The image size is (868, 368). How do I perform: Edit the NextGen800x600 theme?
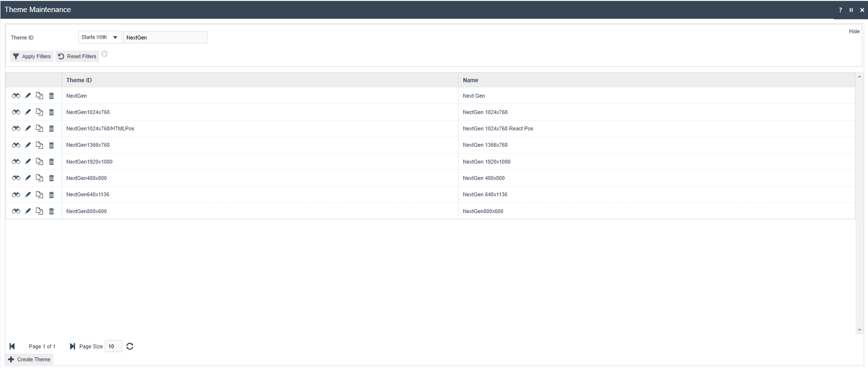28,211
